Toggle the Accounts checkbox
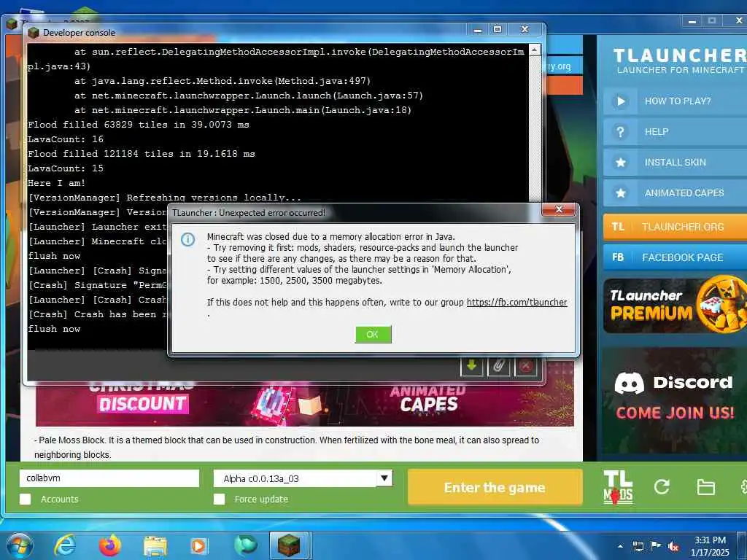The height and width of the screenshot is (560, 747). click(x=26, y=499)
